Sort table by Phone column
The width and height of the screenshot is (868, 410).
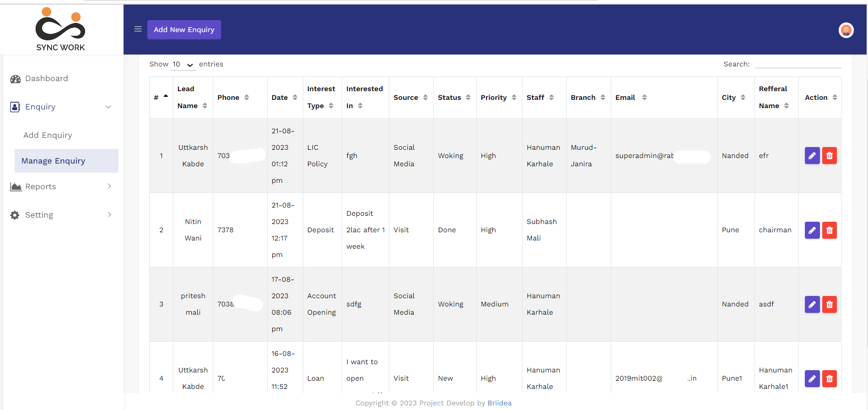click(x=240, y=97)
